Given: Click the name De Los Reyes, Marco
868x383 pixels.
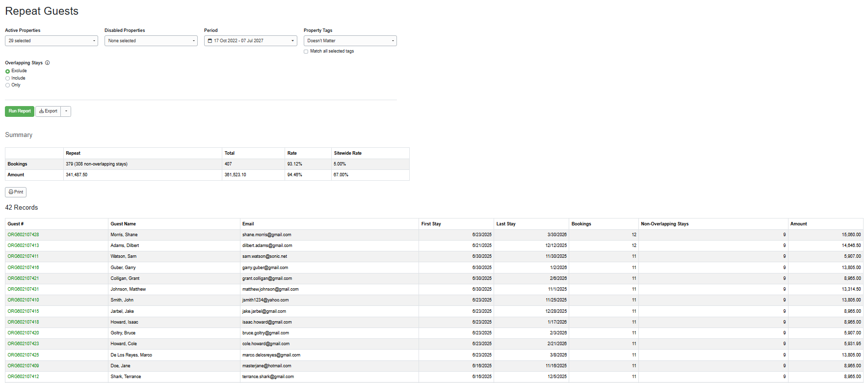Looking at the screenshot, I should tap(132, 355).
